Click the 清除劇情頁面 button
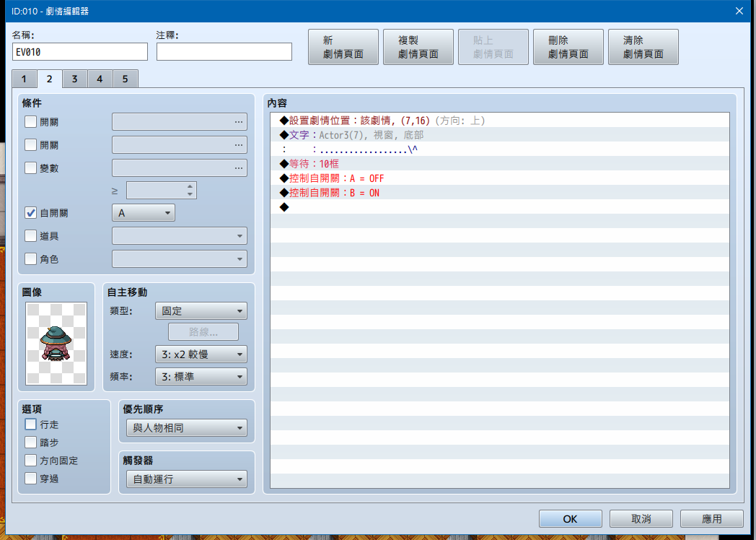The image size is (756, 540). pyautogui.click(x=643, y=47)
